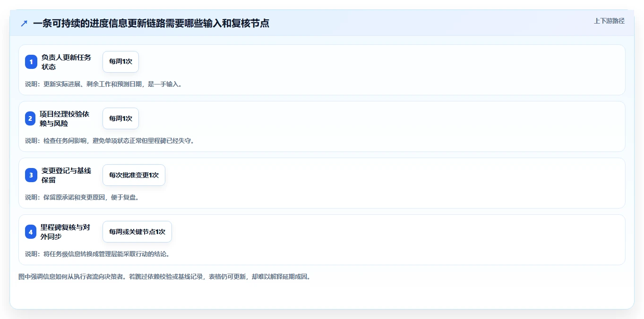Click the 每周1次 chip next to 项目经理校验依赖与风险
The height and width of the screenshot is (319, 644).
pyautogui.click(x=120, y=118)
